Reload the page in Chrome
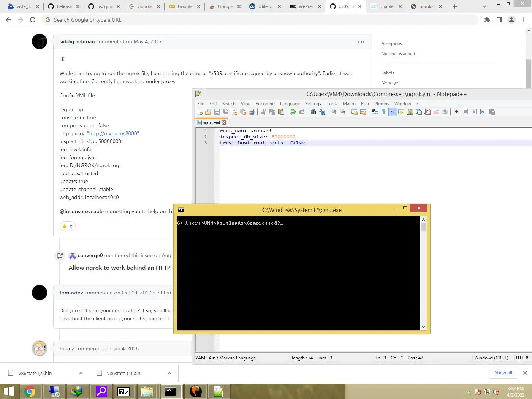This screenshot has height=399, width=532. click(x=33, y=20)
